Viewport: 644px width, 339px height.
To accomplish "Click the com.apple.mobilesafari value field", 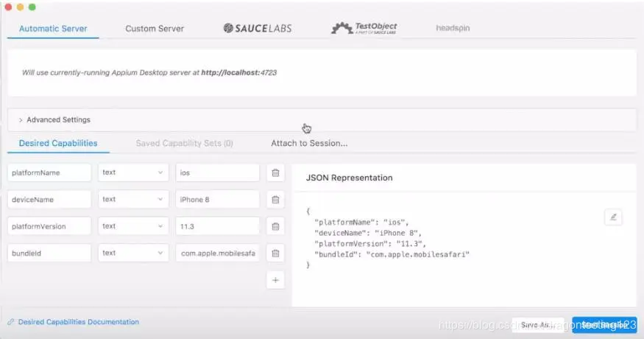I will (x=218, y=253).
